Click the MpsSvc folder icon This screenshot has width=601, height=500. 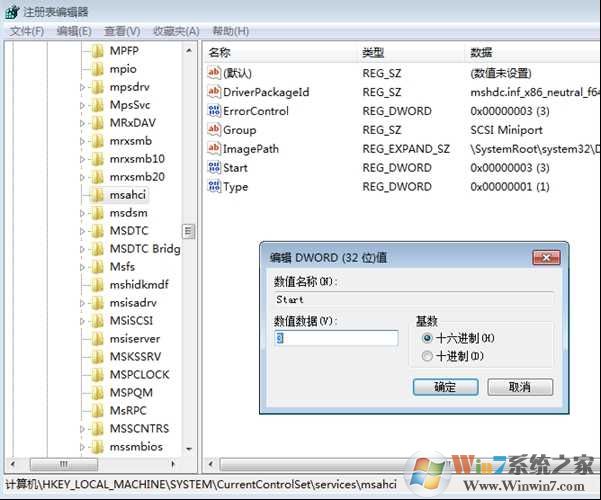98,105
